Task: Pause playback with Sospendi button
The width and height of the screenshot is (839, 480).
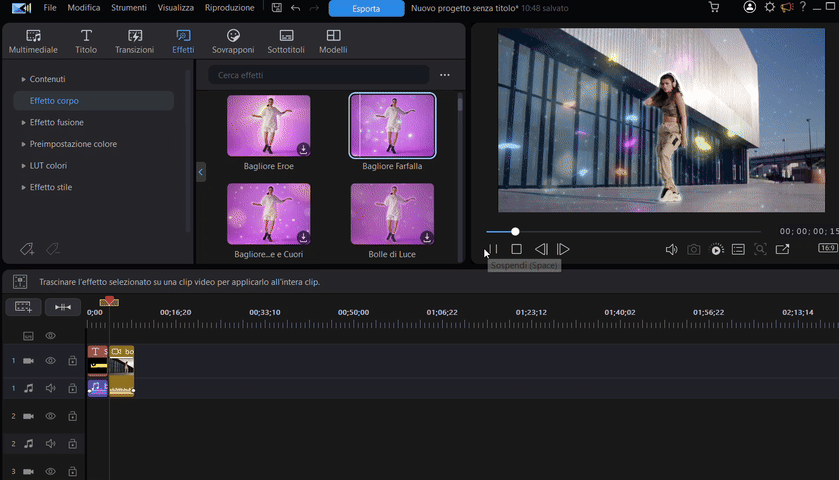Action: pyautogui.click(x=492, y=249)
